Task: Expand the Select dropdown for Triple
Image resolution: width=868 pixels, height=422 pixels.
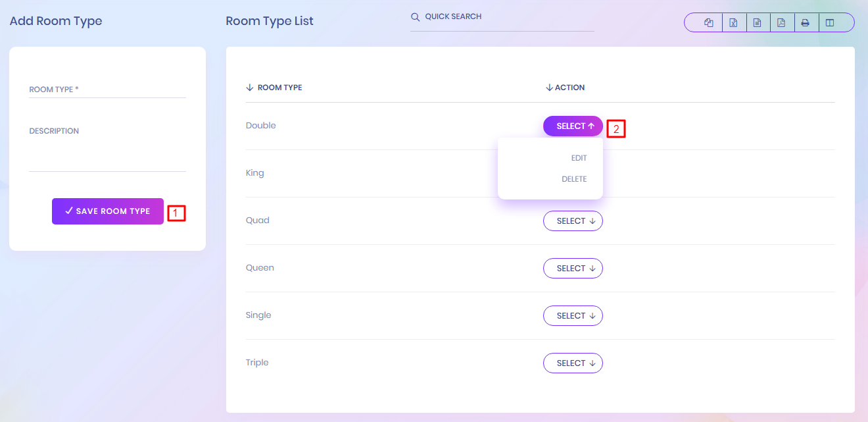Action: [573, 363]
